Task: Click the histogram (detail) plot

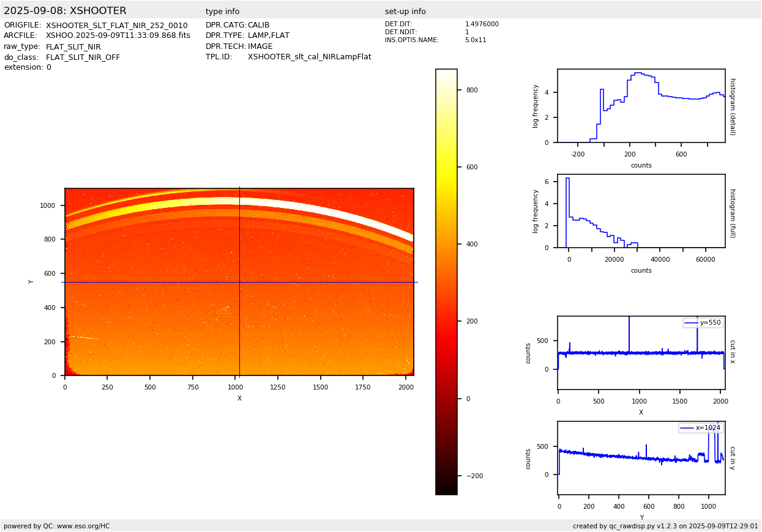Action: [641, 106]
